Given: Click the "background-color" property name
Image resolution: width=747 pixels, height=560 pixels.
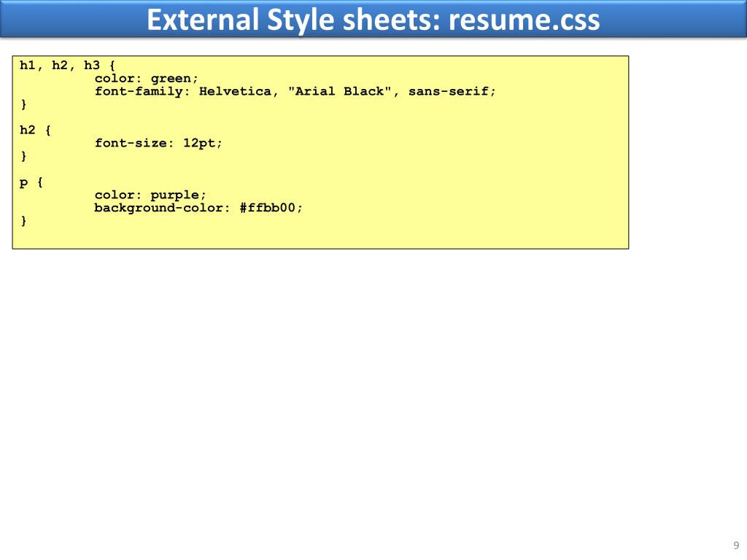Looking at the screenshot, I should (158, 208).
